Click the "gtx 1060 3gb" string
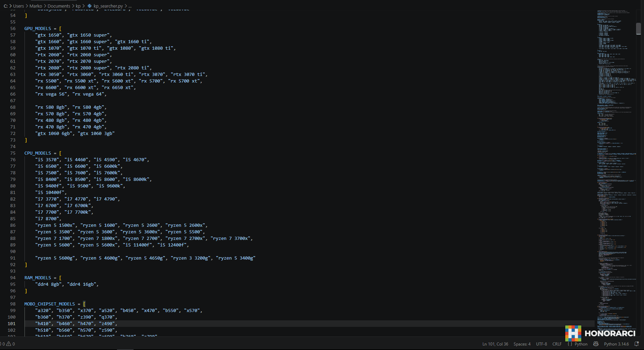The height and width of the screenshot is (350, 644). pyautogui.click(x=96, y=133)
